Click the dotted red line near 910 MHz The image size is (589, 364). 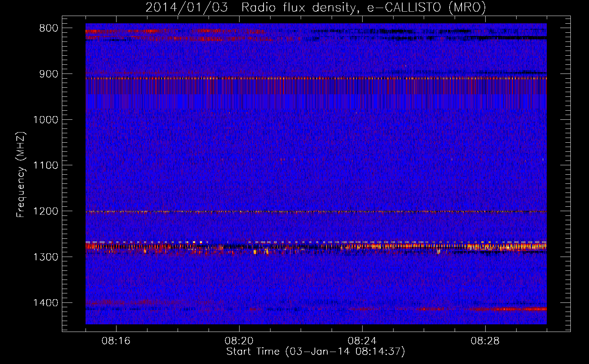click(316, 78)
